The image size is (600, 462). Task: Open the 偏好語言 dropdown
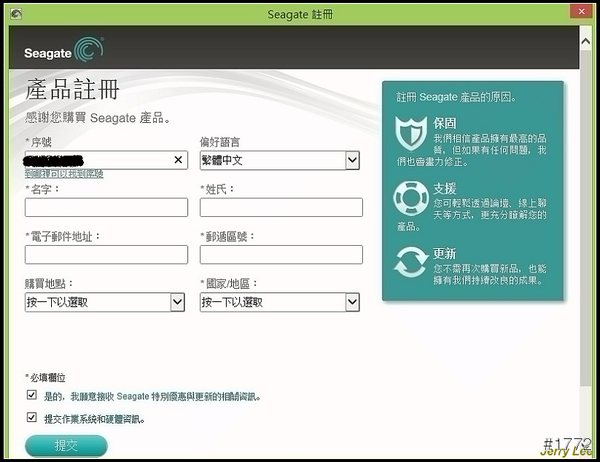(352, 160)
